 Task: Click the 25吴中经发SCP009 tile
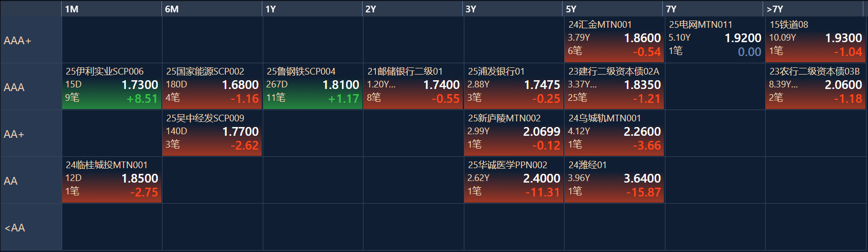coord(212,133)
